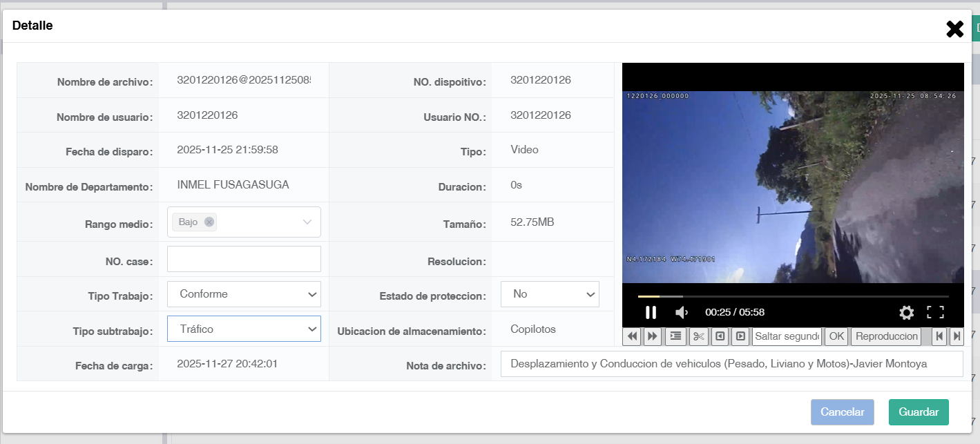Screen dimensions: 980x444
Task: Open the Estado de proteccion dropdown
Action: [550, 294]
